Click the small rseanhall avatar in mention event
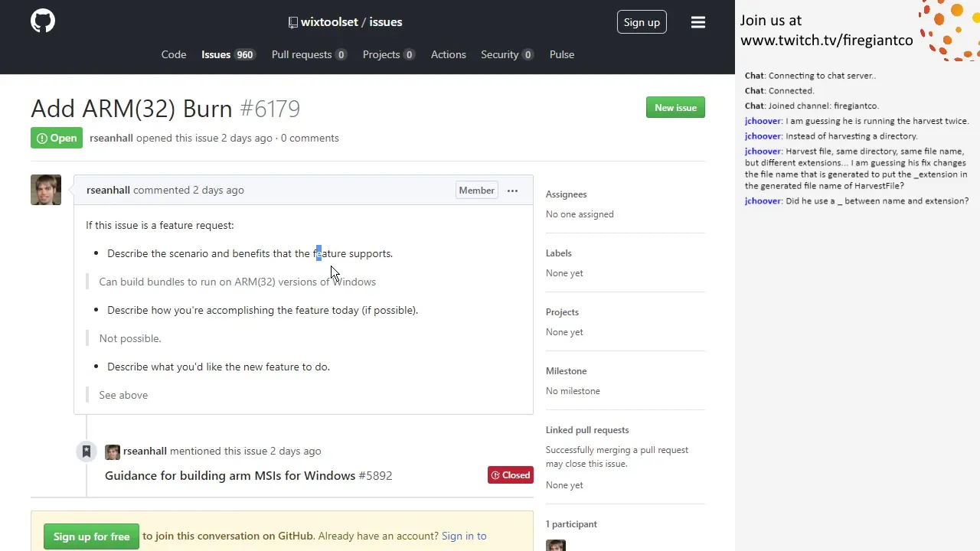The width and height of the screenshot is (980, 551). (113, 452)
